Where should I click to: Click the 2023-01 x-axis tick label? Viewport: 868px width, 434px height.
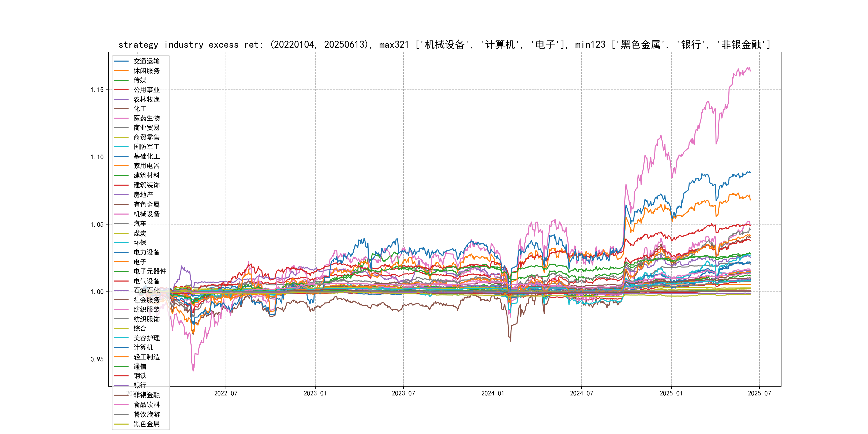(315, 393)
